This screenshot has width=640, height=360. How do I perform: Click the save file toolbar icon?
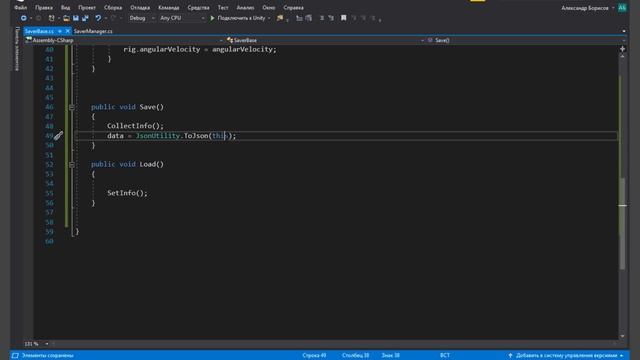coord(76,18)
